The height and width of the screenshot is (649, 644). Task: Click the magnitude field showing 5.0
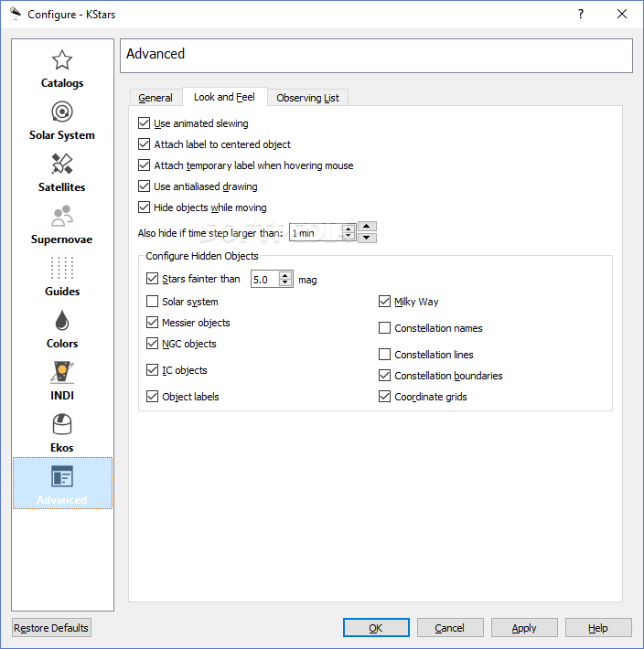pyautogui.click(x=265, y=280)
